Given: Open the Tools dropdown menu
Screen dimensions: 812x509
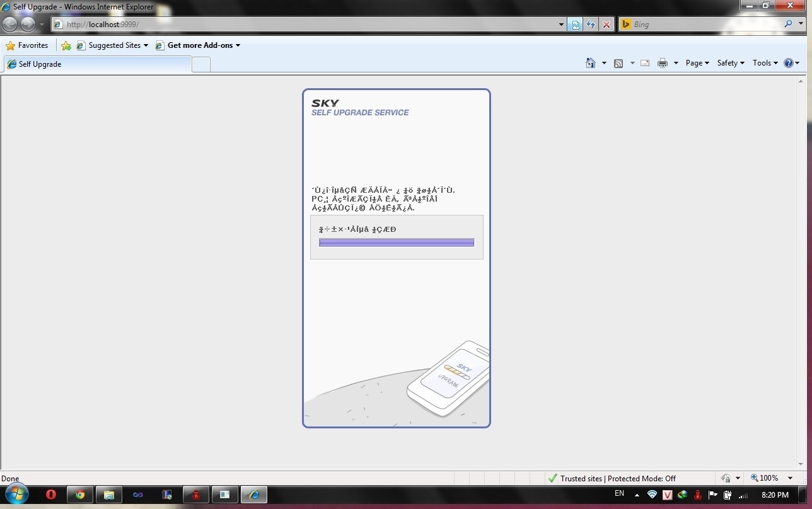Looking at the screenshot, I should (x=765, y=63).
